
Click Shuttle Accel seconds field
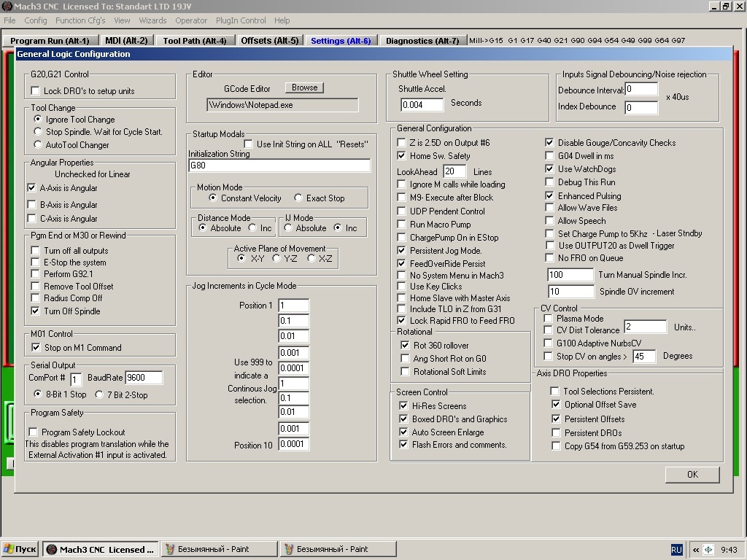coord(422,105)
